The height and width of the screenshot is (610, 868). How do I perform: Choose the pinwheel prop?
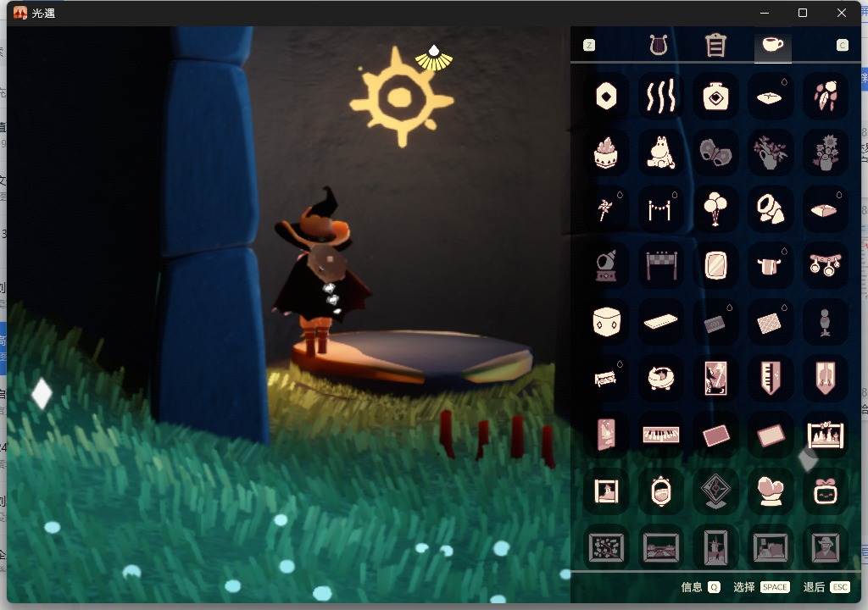pyautogui.click(x=606, y=209)
